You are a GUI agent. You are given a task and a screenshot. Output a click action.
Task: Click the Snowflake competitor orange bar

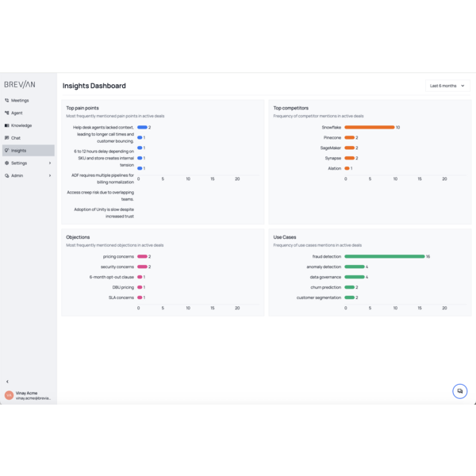click(369, 127)
